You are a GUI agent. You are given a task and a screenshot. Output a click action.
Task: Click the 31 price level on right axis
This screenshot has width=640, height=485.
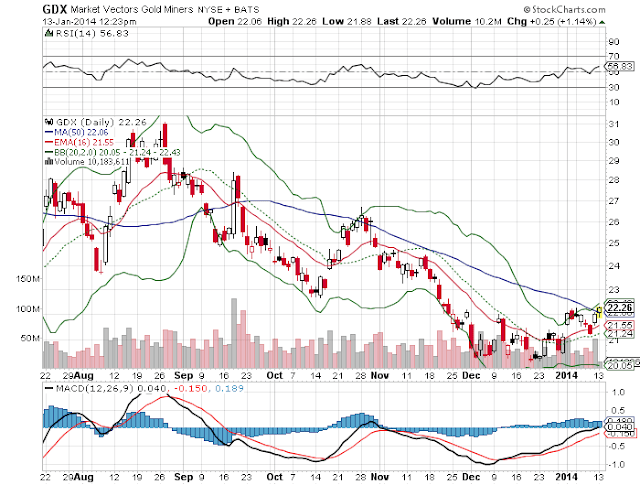click(x=613, y=124)
